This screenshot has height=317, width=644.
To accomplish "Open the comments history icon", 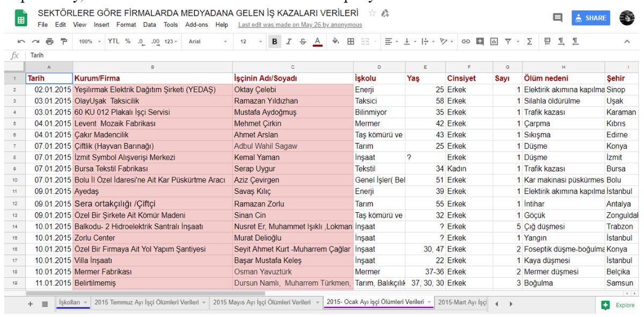I will (558, 18).
